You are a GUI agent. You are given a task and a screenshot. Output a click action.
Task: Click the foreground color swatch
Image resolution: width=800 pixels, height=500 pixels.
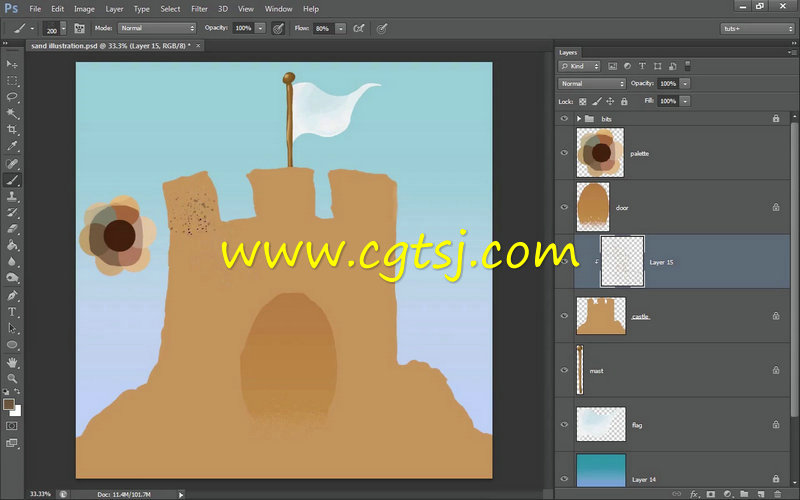click(x=9, y=404)
